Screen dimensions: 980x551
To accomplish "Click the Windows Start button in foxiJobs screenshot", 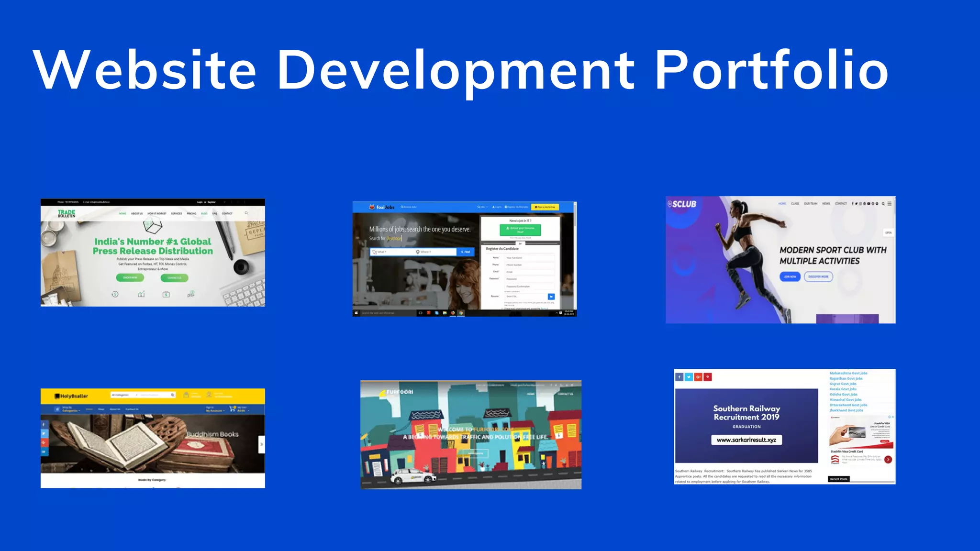I will pyautogui.click(x=356, y=313).
